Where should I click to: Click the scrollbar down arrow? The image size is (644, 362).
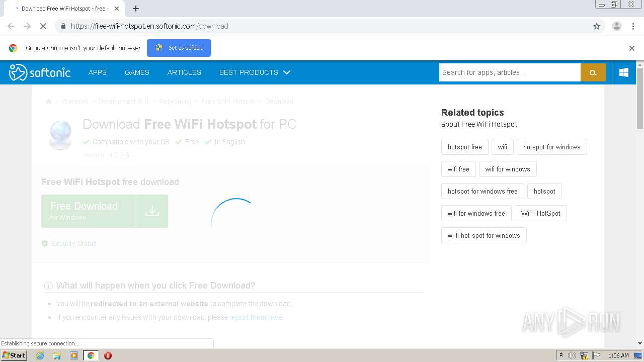[640, 343]
